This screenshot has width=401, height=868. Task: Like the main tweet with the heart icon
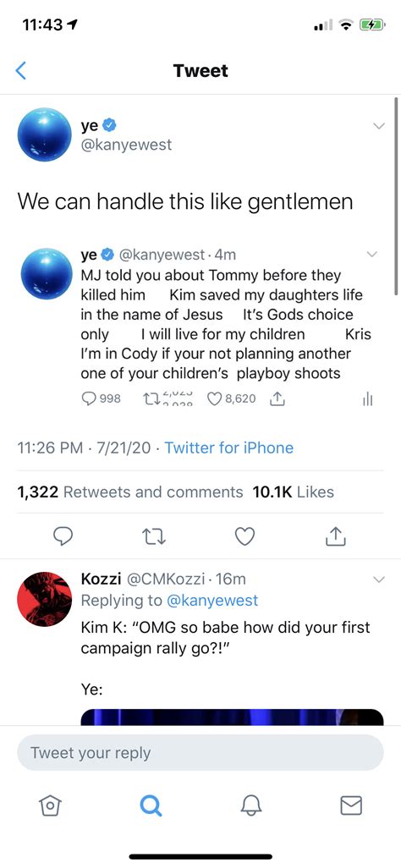[244, 536]
